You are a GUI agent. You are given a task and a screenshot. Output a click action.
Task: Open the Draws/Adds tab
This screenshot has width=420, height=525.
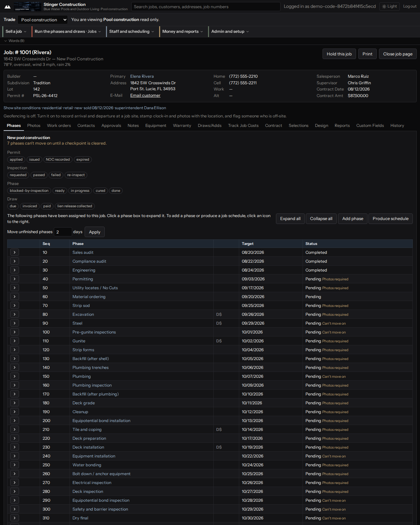click(210, 126)
